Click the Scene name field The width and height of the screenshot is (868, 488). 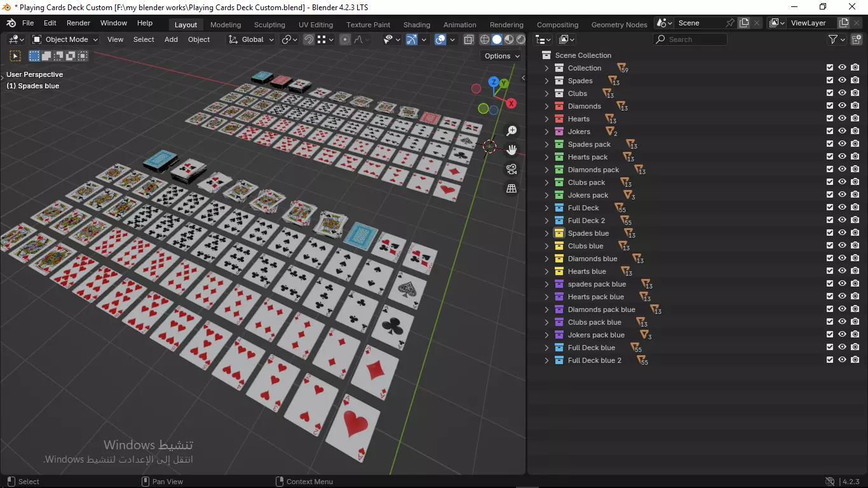coord(699,23)
